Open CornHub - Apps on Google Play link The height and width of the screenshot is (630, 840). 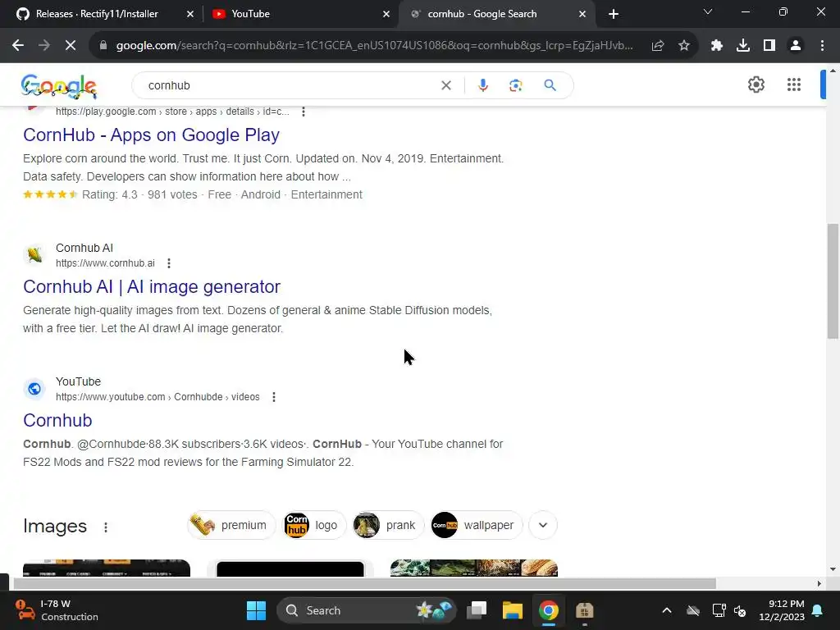click(151, 135)
